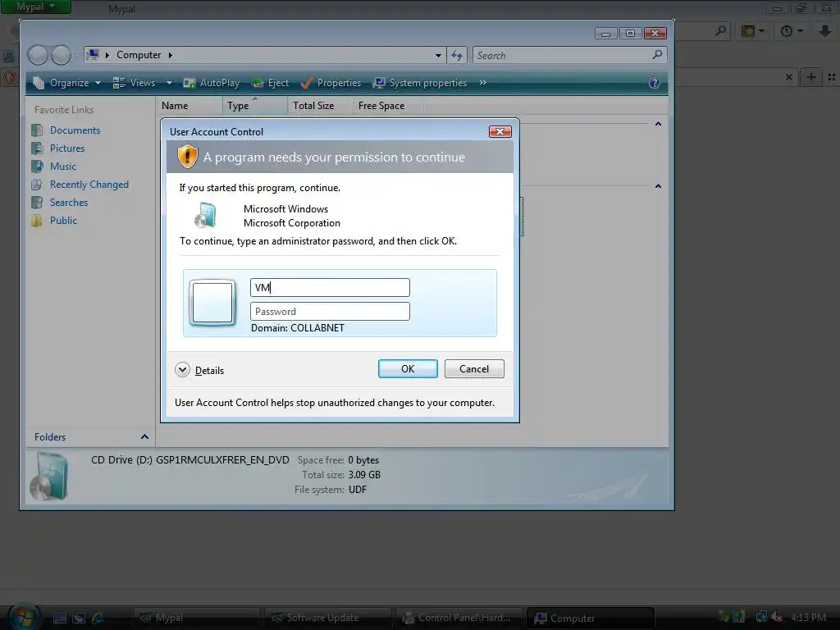Collapse the second drive group arrow

click(658, 186)
